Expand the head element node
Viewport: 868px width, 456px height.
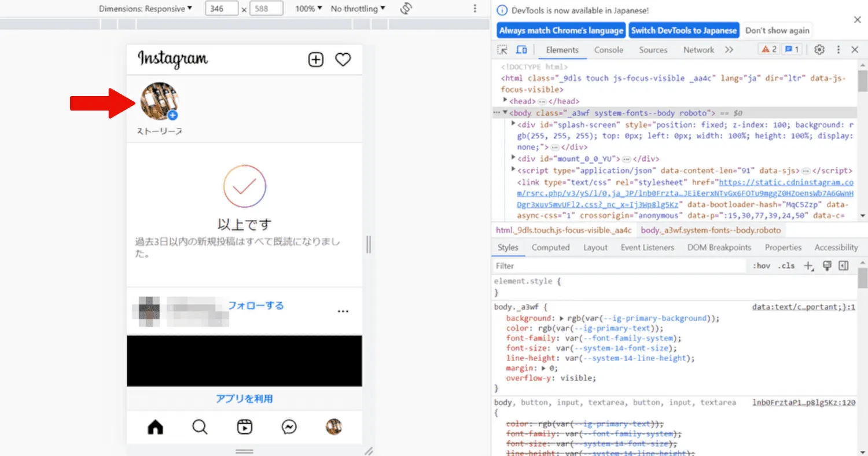(x=505, y=101)
